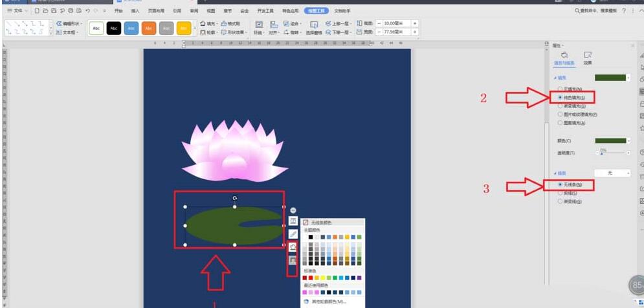Click the rotate handle above the leaf

234,198
